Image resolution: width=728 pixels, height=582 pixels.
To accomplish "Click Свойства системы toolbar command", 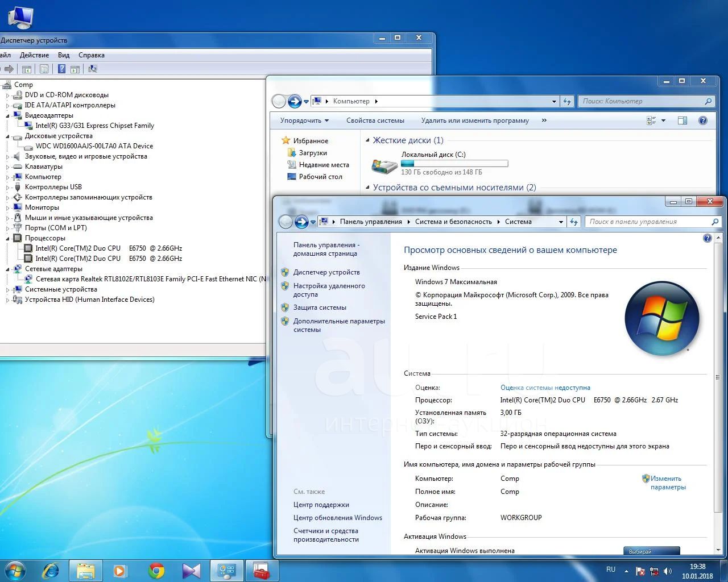I will coord(375,120).
